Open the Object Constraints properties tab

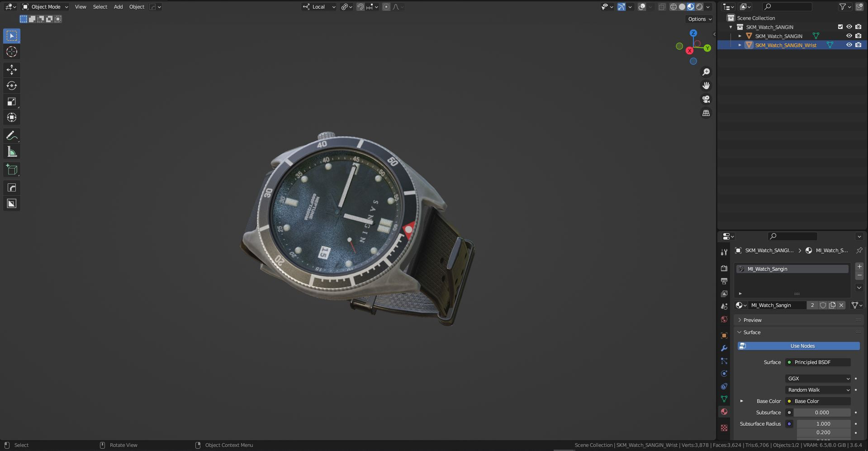(x=724, y=386)
